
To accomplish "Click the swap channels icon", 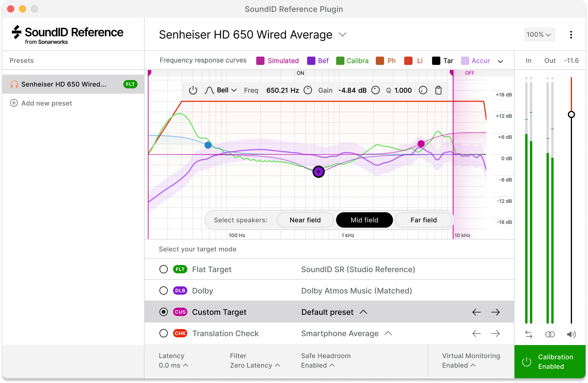I will pyautogui.click(x=529, y=334).
